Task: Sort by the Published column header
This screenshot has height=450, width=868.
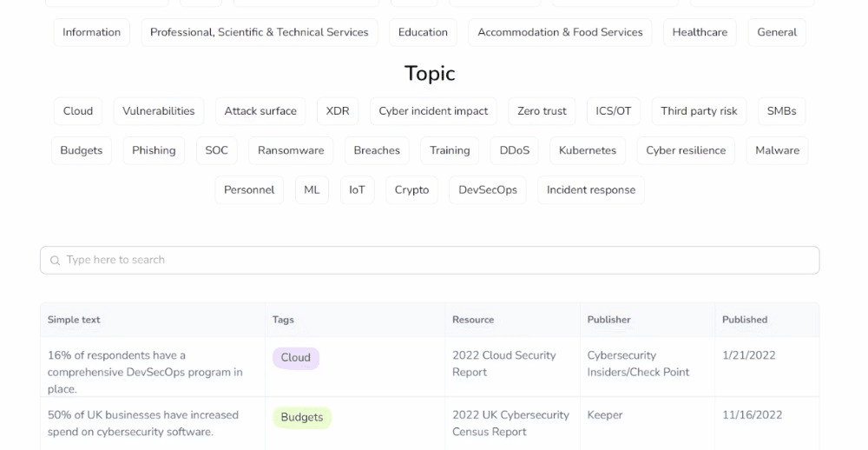Action: point(745,320)
